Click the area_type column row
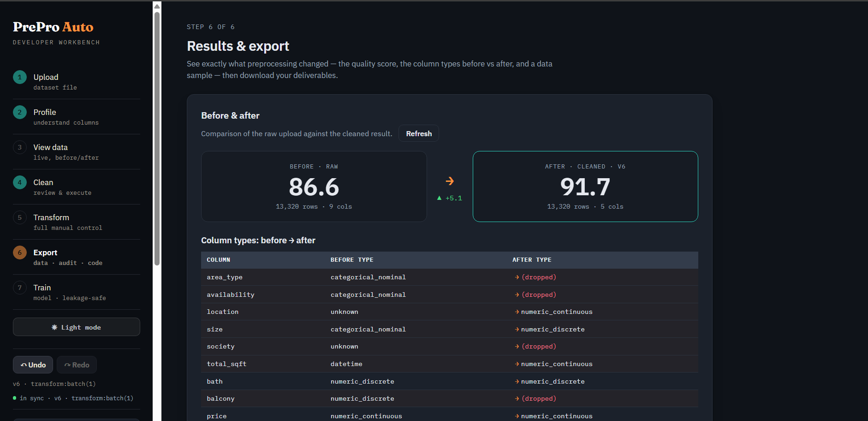This screenshot has width=868, height=421. coord(450,277)
